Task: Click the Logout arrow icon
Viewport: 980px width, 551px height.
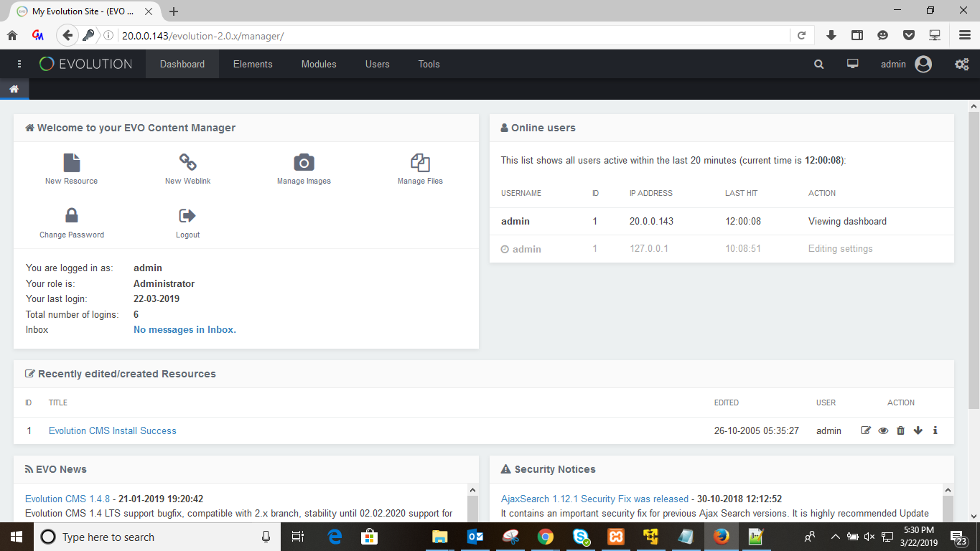Action: pyautogui.click(x=187, y=216)
